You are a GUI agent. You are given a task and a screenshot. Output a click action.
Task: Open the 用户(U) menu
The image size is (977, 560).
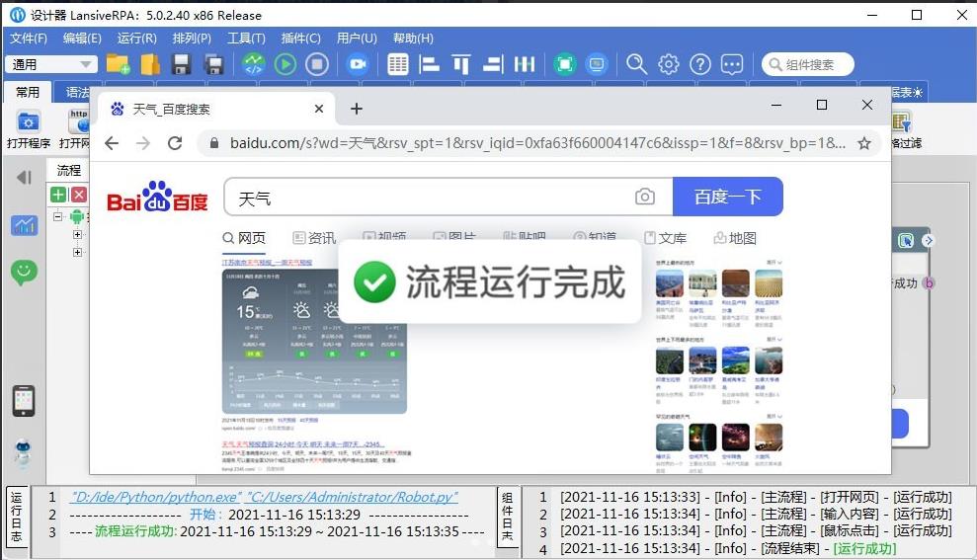click(x=357, y=38)
